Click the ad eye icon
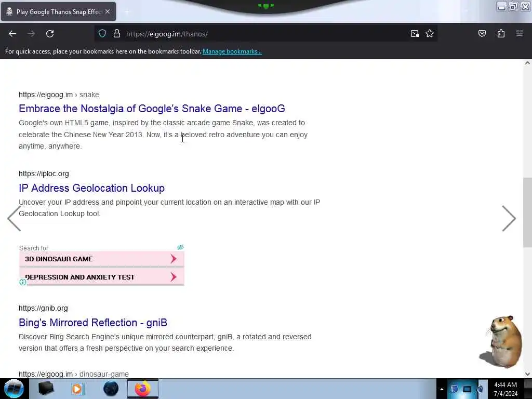The height and width of the screenshot is (399, 532). [180, 247]
